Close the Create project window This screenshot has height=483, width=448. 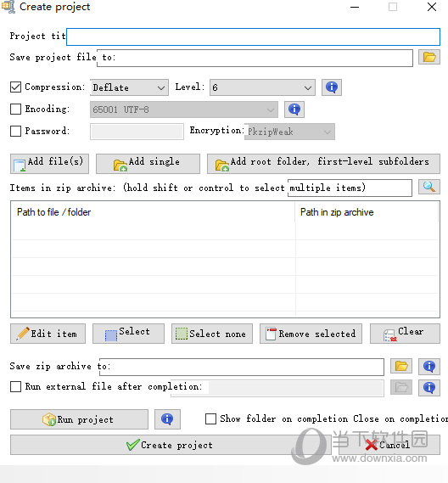pos(432,7)
